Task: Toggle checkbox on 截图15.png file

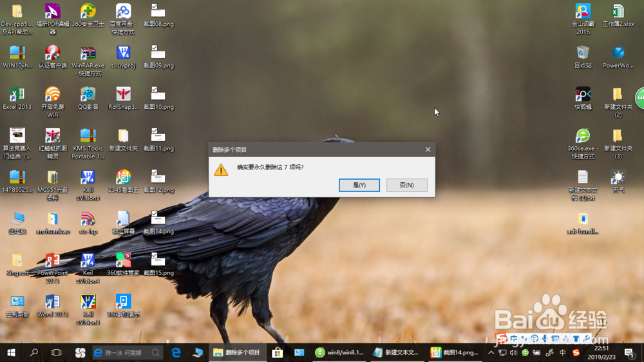Action: (155, 256)
